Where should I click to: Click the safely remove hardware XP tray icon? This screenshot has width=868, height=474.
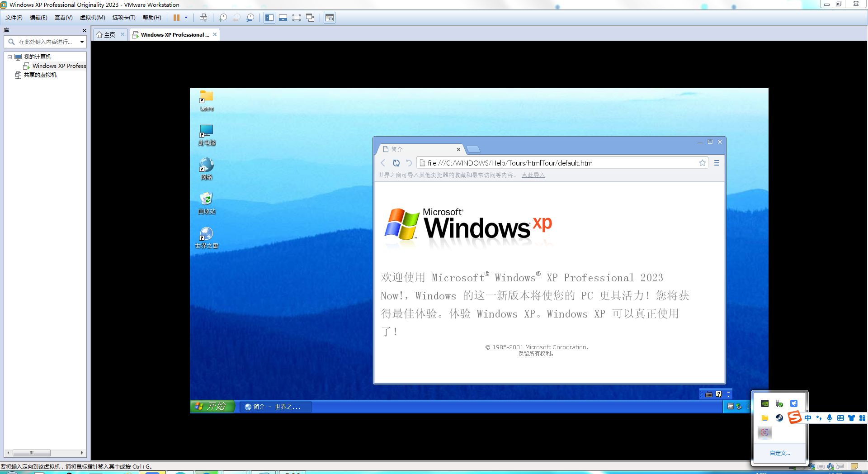tap(739, 406)
